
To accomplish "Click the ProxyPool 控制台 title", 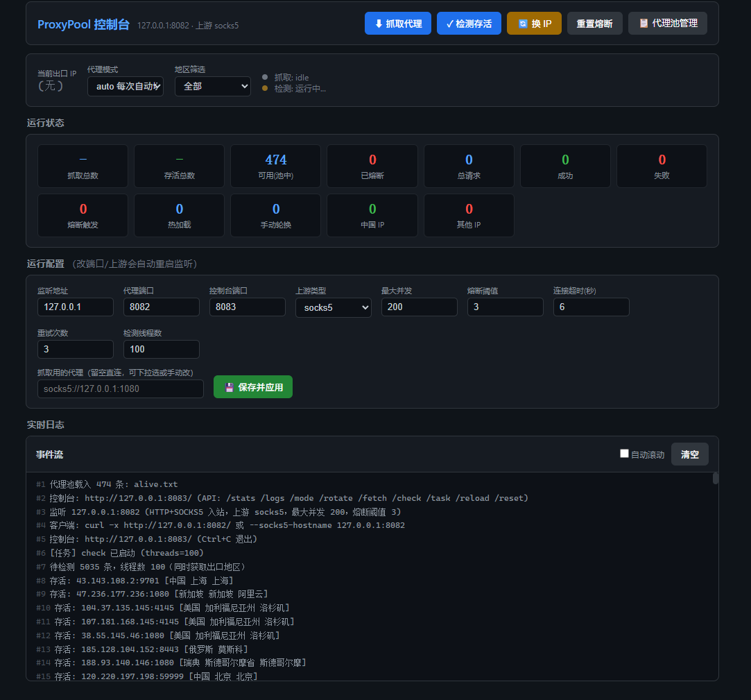I will (x=83, y=24).
